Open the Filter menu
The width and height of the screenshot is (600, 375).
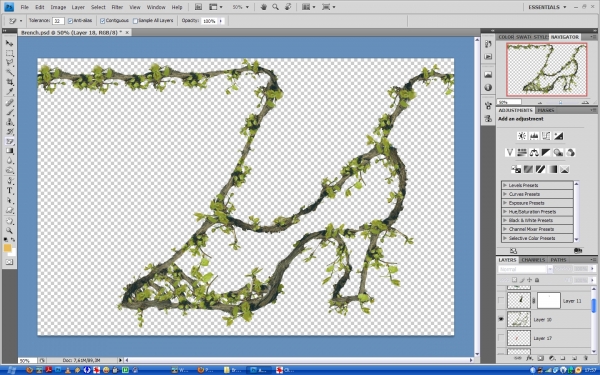pyautogui.click(x=117, y=7)
